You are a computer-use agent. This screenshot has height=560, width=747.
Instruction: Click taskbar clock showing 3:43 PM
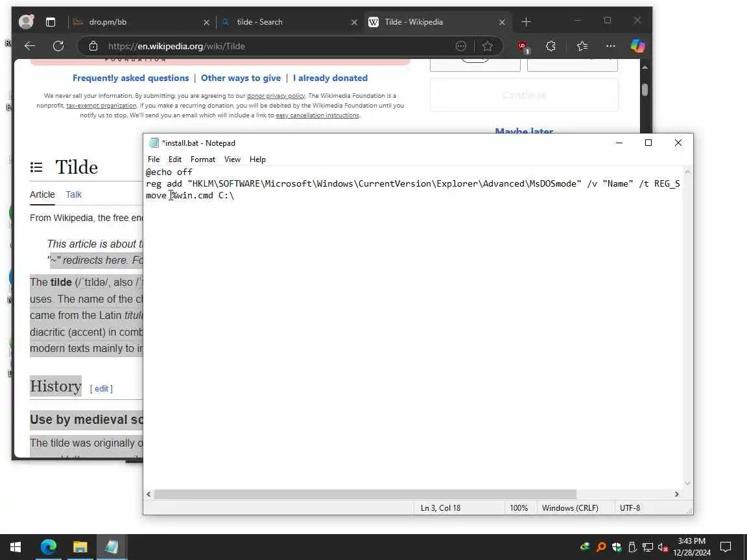coord(692,547)
